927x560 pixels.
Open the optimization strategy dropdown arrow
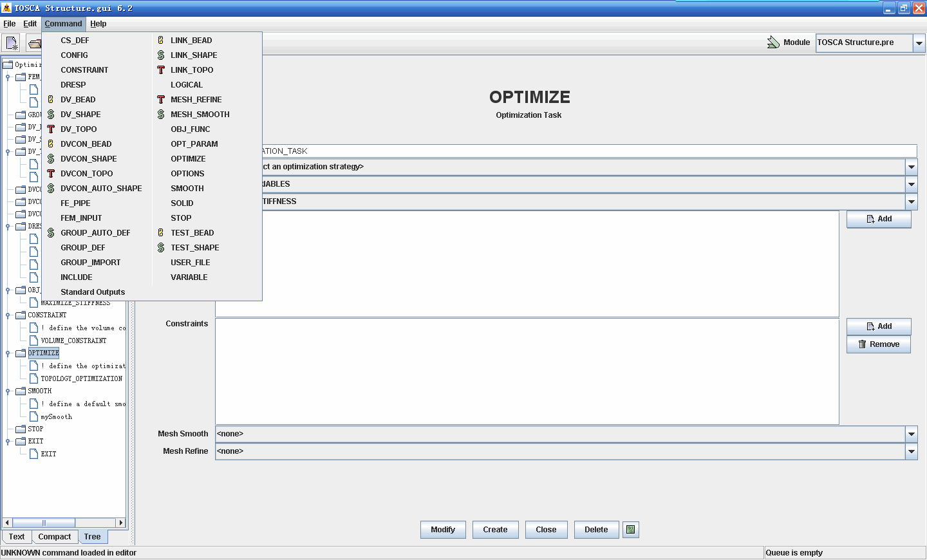[912, 167]
